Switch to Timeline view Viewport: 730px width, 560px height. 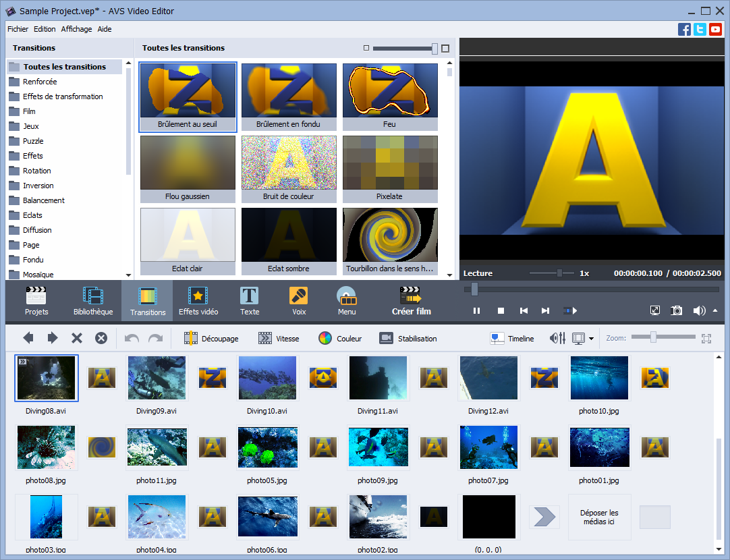(x=512, y=339)
